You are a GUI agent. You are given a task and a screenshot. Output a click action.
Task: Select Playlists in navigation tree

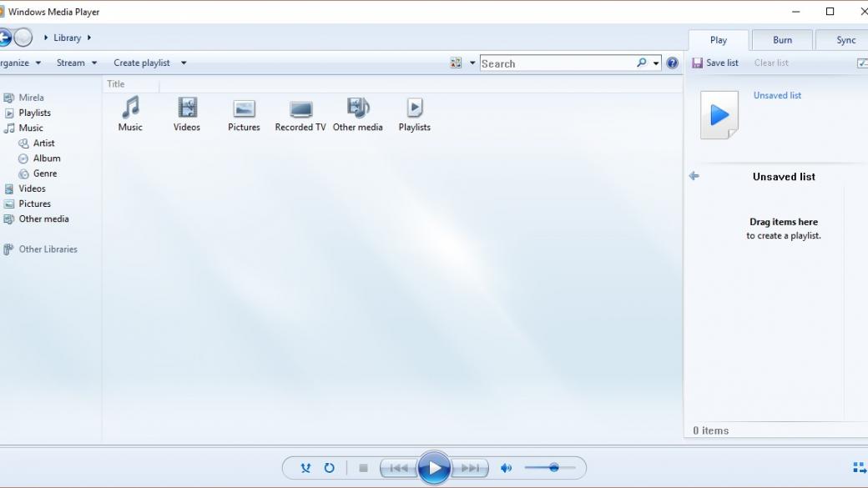click(34, 113)
